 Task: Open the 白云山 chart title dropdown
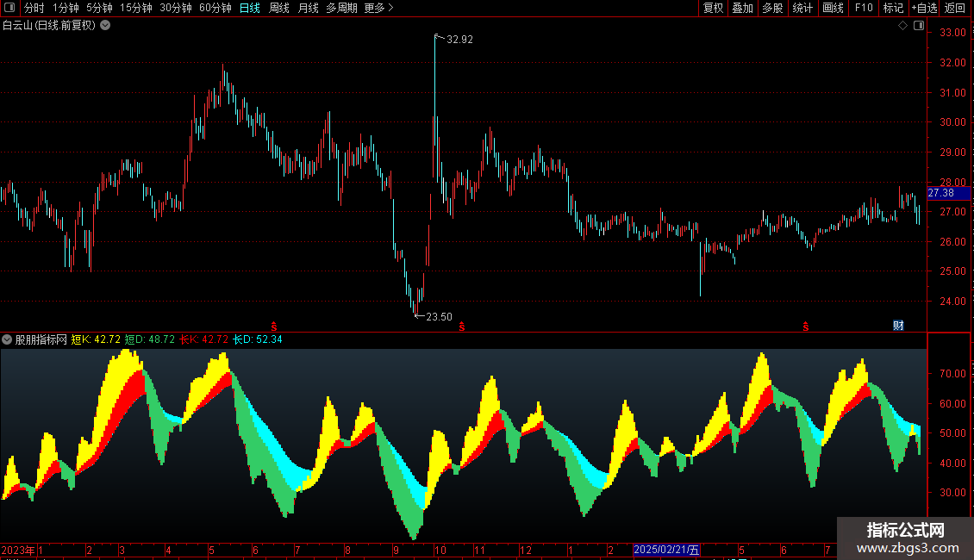106,26
